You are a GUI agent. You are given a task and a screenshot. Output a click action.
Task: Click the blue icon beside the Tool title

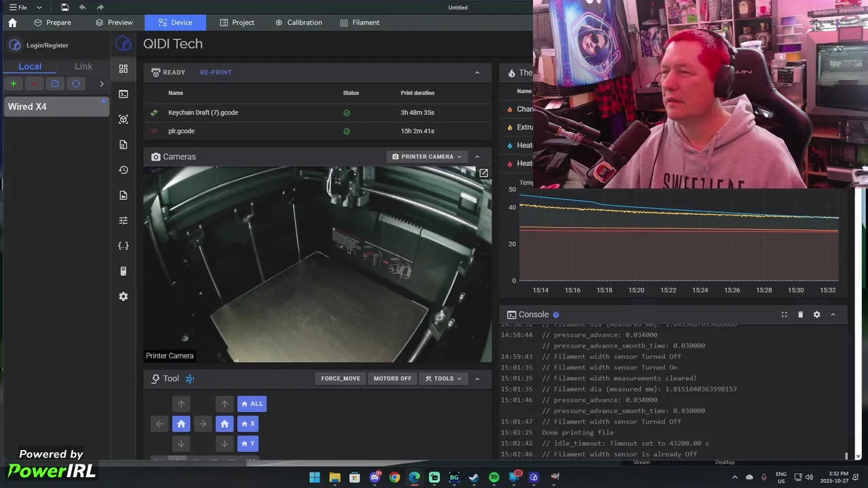tap(190, 379)
